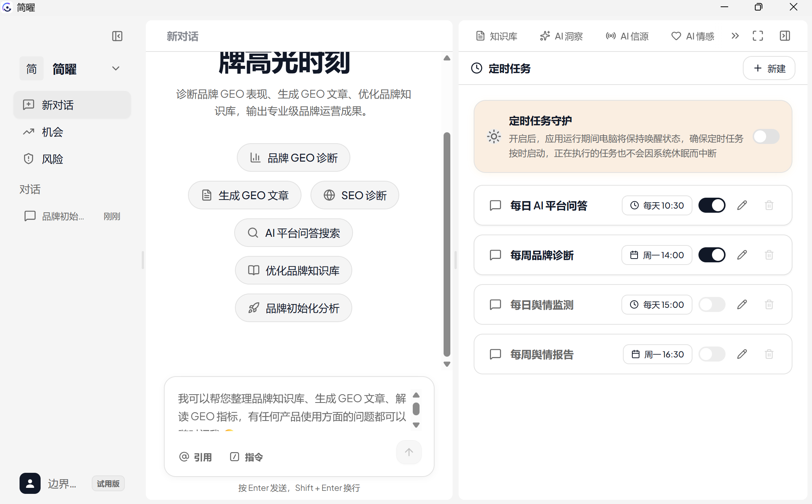Click the 周一 14:00 schedule badge
Image resolution: width=812 pixels, height=504 pixels.
[x=657, y=255]
